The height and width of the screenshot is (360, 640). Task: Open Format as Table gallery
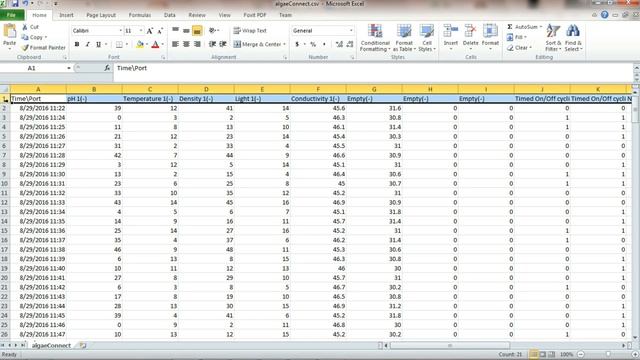(x=404, y=38)
